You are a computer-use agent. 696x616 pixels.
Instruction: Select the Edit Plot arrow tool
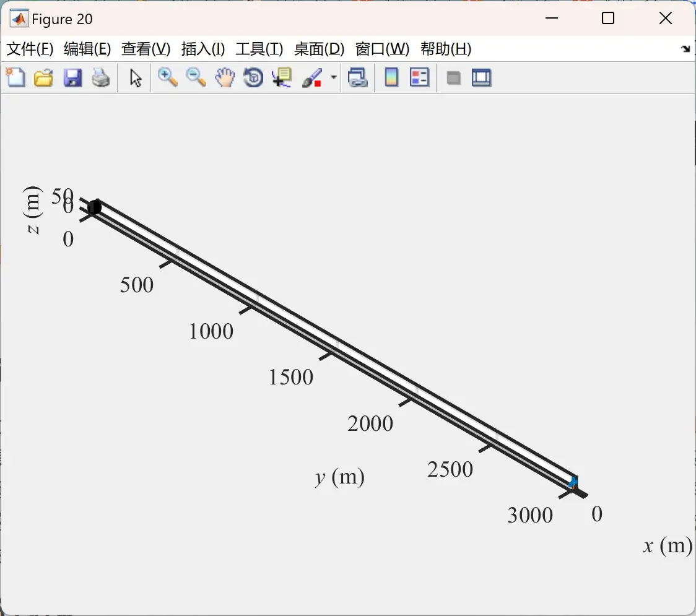pos(136,78)
